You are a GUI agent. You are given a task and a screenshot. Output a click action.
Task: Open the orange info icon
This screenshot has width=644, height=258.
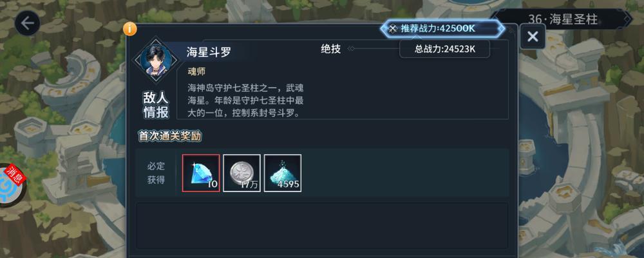coord(130,29)
